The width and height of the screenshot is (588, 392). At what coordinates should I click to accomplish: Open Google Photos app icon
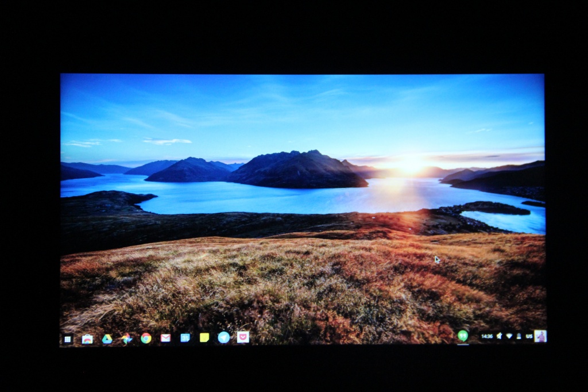126,339
